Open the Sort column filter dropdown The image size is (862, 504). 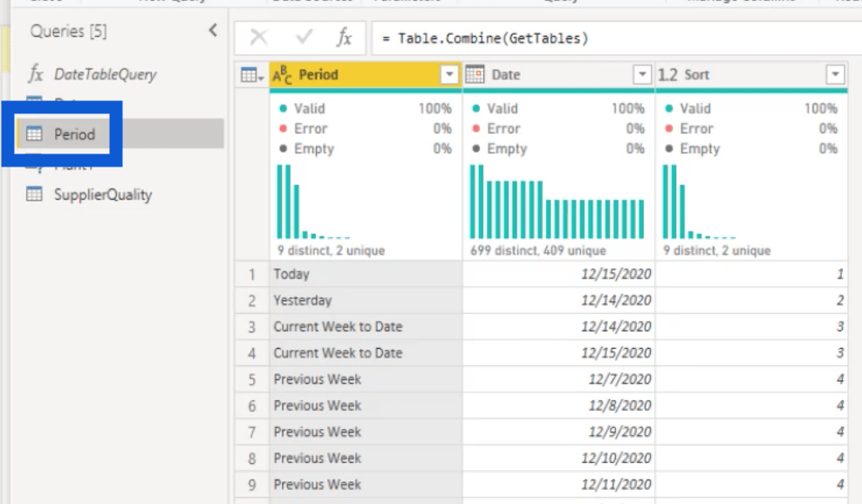835,74
